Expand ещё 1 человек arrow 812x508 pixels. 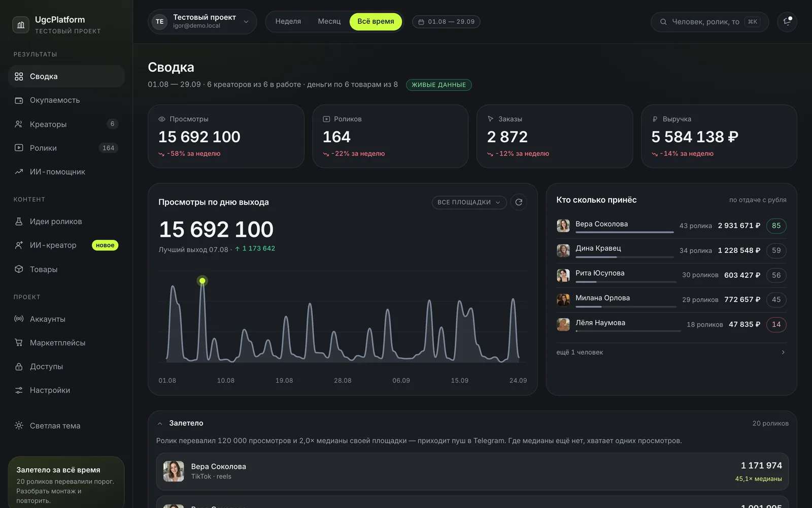click(783, 353)
